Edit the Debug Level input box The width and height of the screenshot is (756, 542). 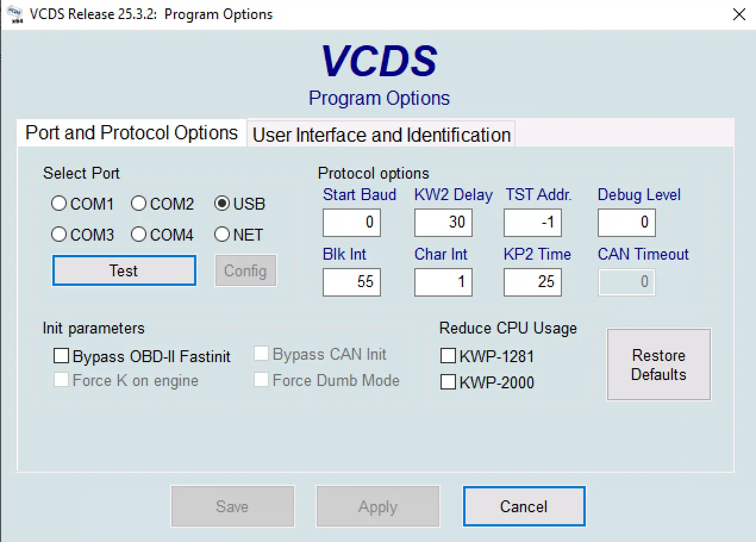(627, 223)
